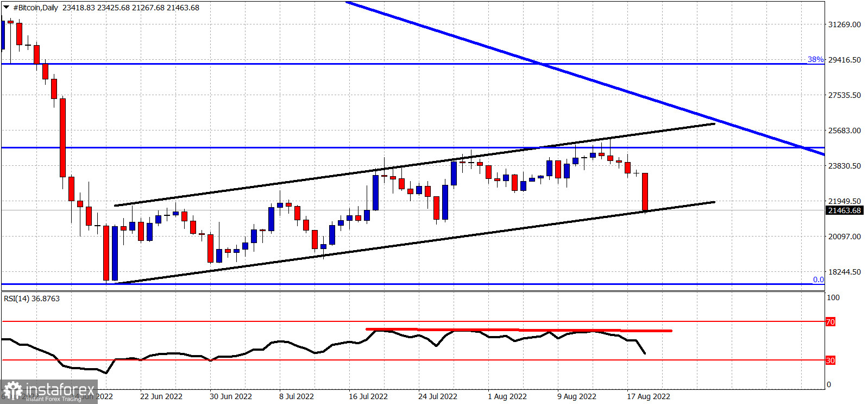
Task: Click the 30 Jun 2022 date label
Action: pos(231,396)
